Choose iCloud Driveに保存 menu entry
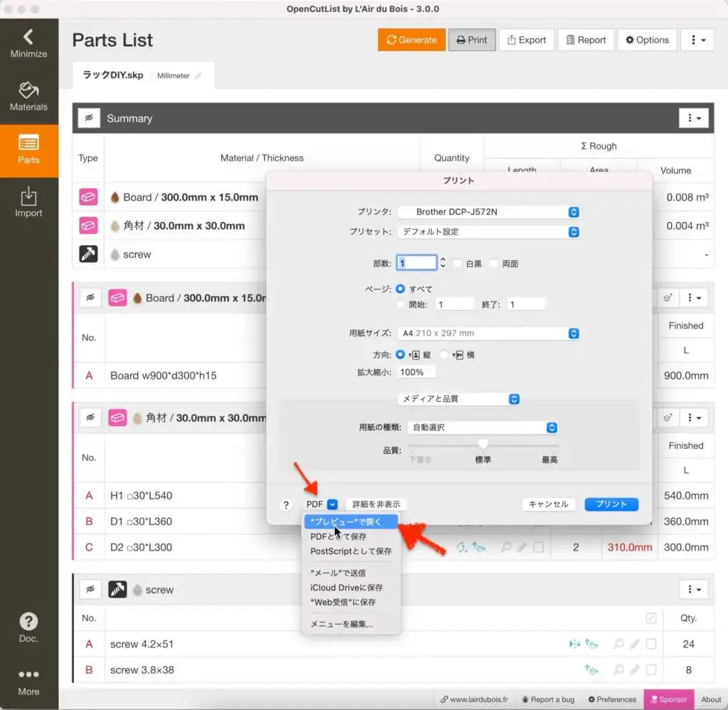Viewport: 728px width, 710px height. click(351, 588)
